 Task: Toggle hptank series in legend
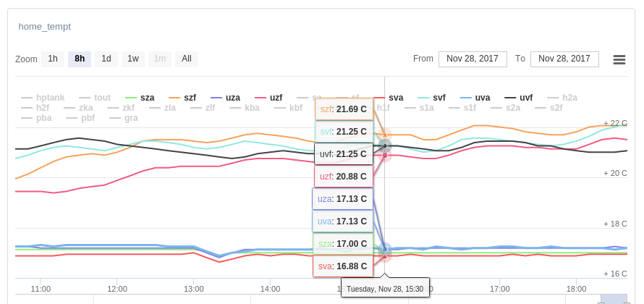tap(43, 98)
